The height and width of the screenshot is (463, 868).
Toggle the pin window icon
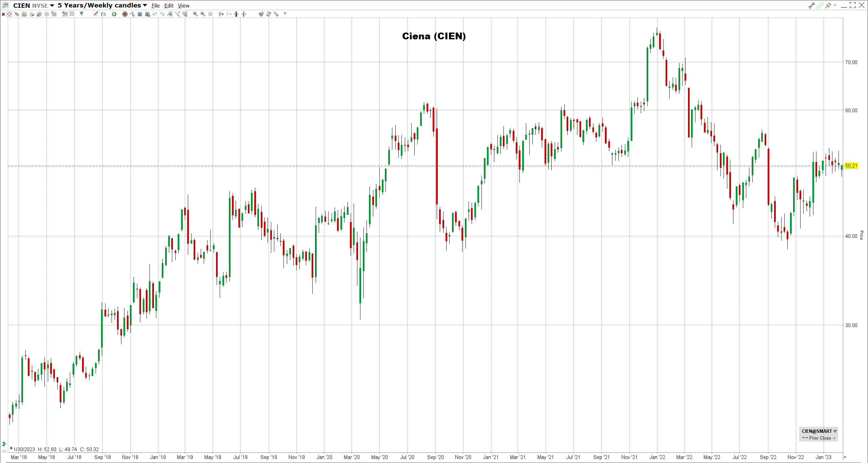coord(828,5)
